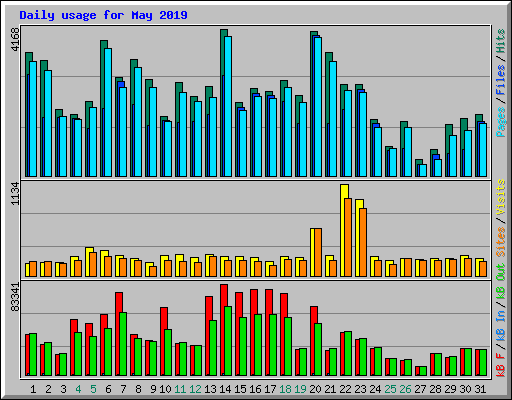Click day 28 on the x-axis
512x400 pixels.
pos(435,389)
